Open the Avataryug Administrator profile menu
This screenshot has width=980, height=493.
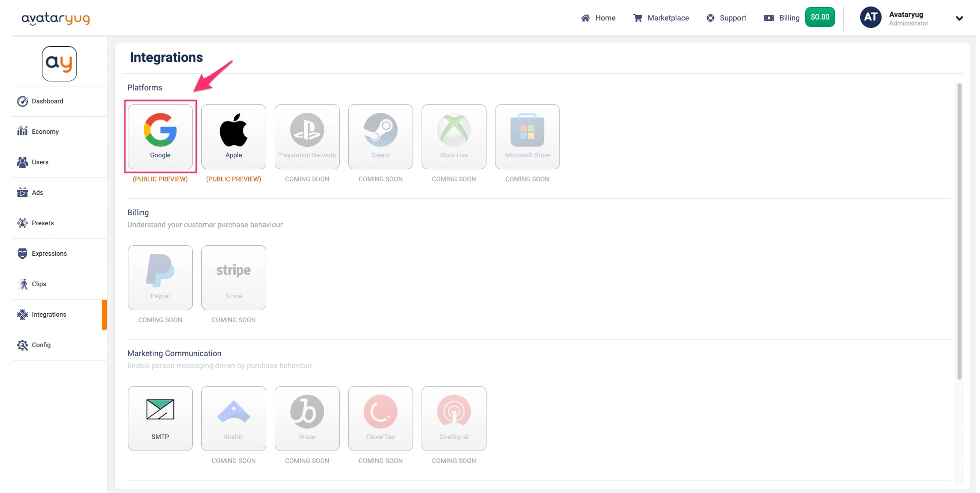907,18
